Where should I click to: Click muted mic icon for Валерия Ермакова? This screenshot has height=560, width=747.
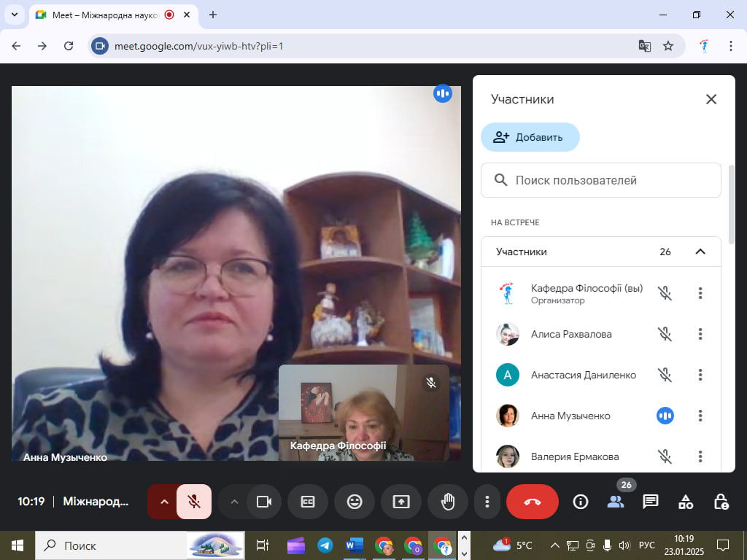tap(665, 456)
